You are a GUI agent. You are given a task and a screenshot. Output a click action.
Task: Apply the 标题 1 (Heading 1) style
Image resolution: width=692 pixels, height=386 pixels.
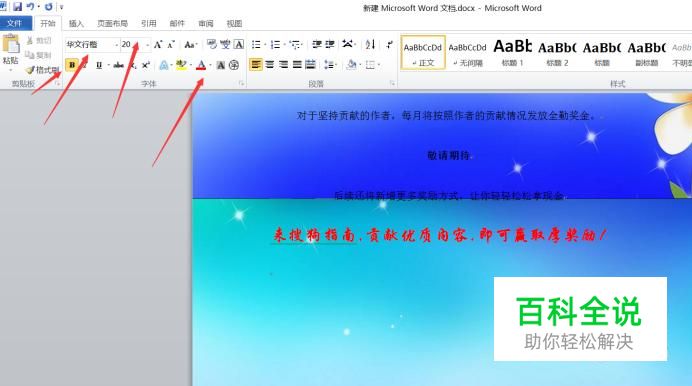(512, 52)
